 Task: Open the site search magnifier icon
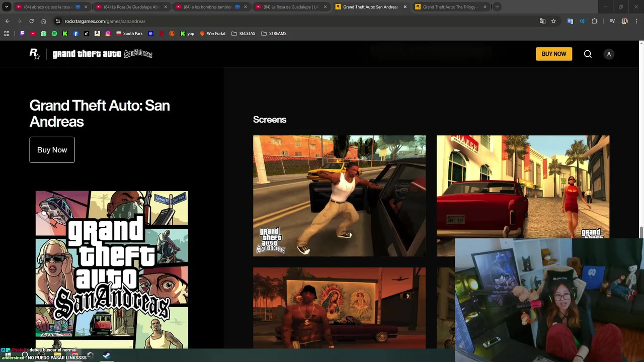(x=588, y=54)
